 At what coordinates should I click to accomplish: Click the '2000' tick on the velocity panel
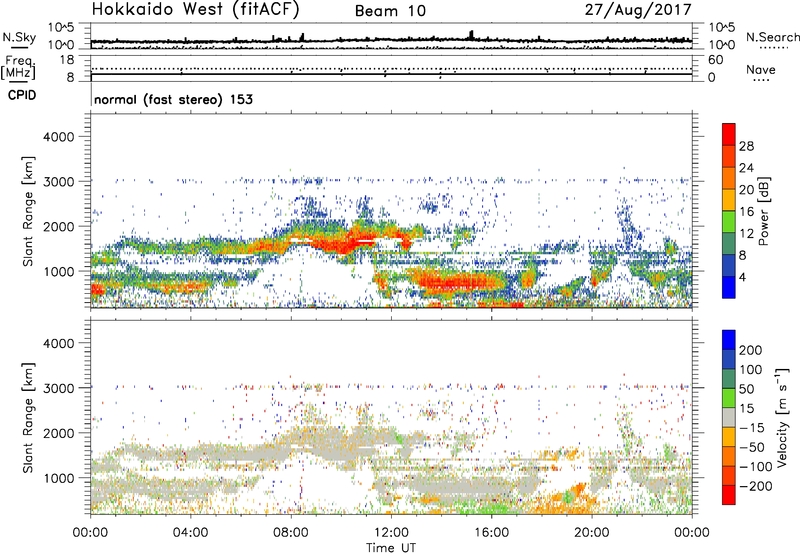click(58, 433)
